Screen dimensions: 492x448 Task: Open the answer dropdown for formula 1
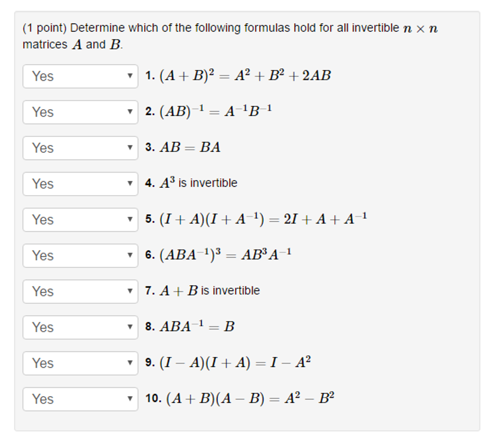(x=80, y=76)
